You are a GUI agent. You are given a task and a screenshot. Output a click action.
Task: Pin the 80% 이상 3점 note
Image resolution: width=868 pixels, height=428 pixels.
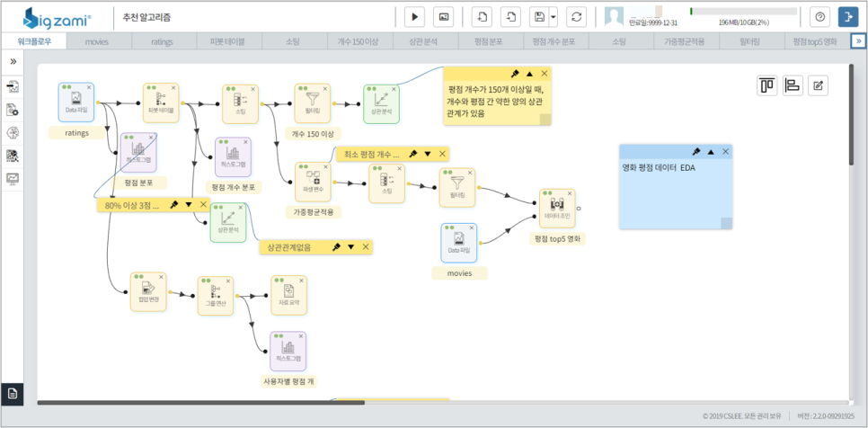(173, 205)
